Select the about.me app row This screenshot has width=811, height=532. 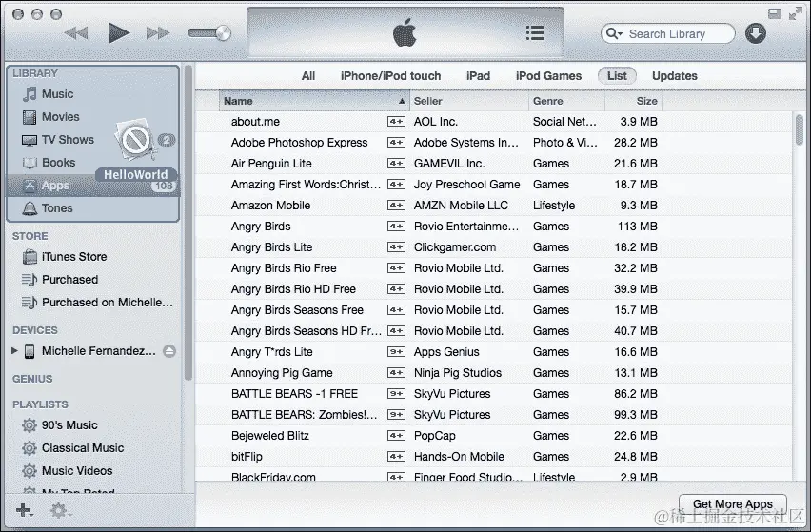tap(493, 122)
